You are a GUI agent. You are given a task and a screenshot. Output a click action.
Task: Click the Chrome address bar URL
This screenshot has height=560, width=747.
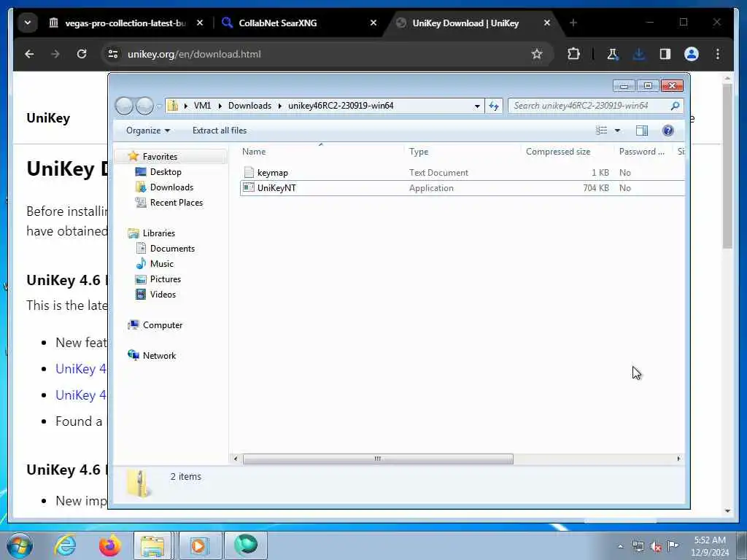[x=194, y=54]
